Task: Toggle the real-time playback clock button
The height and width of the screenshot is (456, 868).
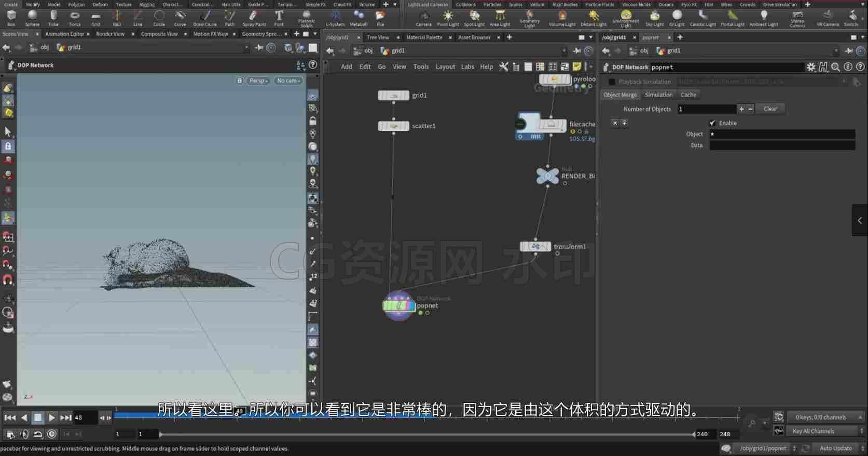Action: pos(52,434)
